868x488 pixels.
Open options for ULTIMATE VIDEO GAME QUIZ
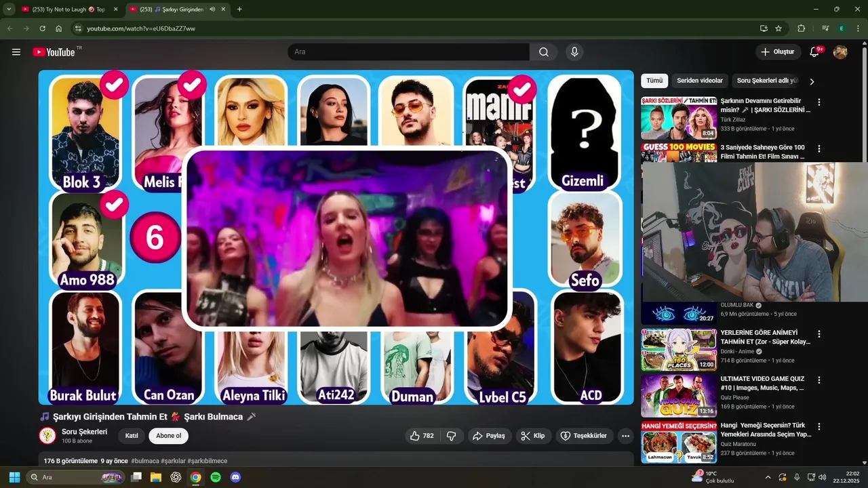(818, 380)
